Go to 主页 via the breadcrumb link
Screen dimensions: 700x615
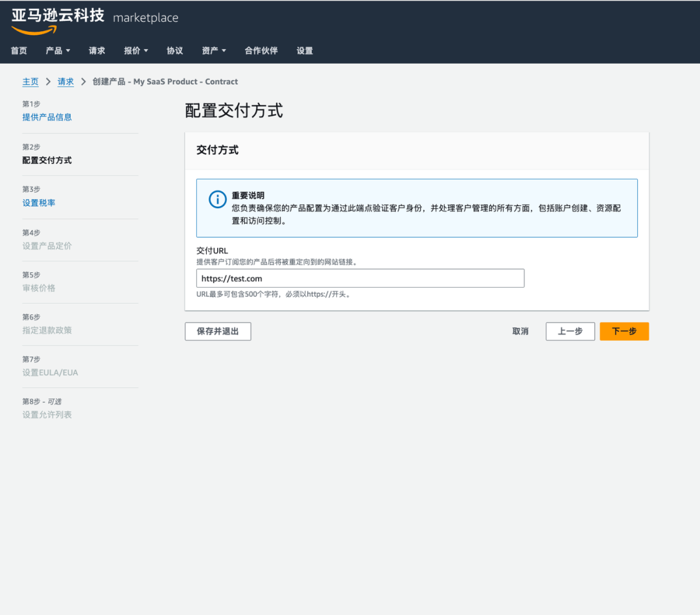[x=30, y=82]
